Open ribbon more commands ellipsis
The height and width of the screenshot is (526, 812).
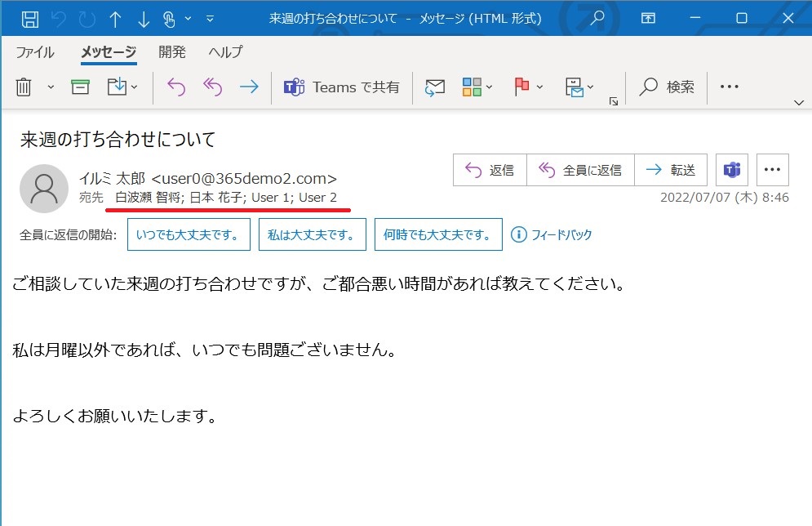point(729,87)
